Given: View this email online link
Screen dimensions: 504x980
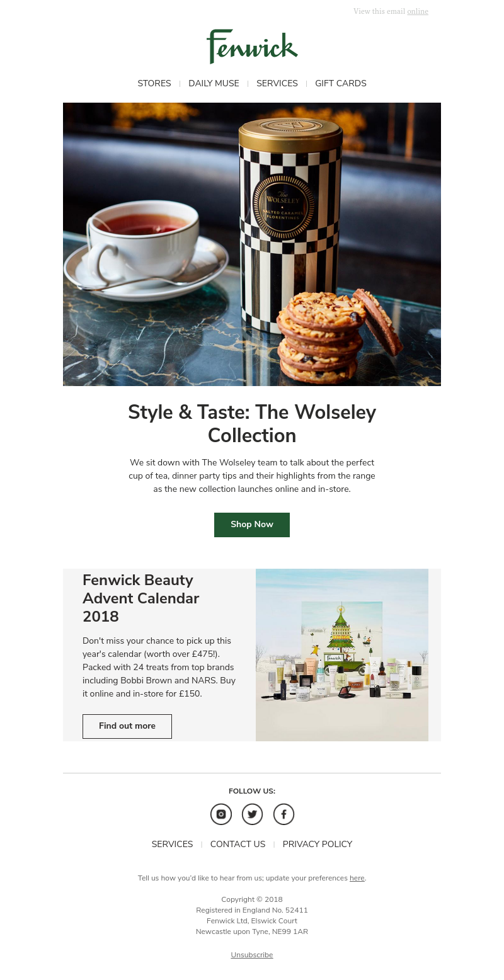Looking at the screenshot, I should pos(418,11).
